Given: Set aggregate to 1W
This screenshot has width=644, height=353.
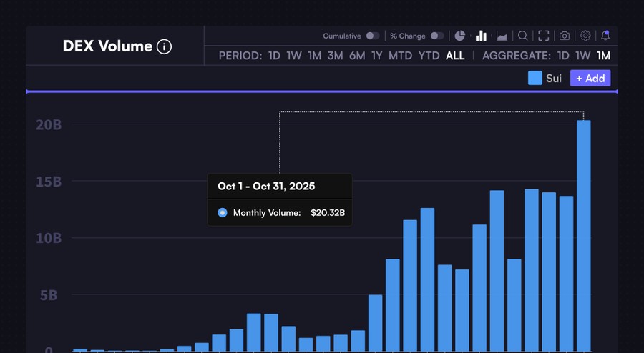Looking at the screenshot, I should point(582,56).
